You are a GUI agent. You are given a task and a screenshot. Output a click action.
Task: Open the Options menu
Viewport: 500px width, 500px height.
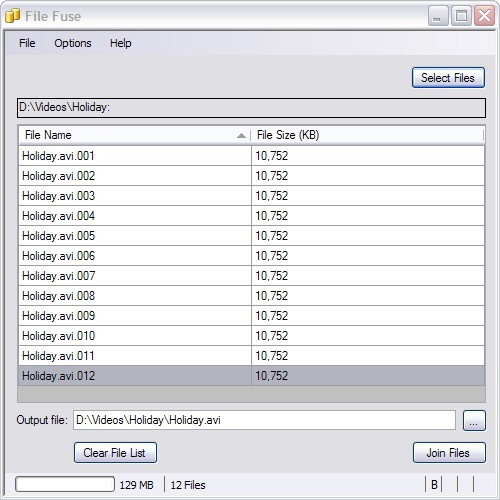(x=73, y=43)
